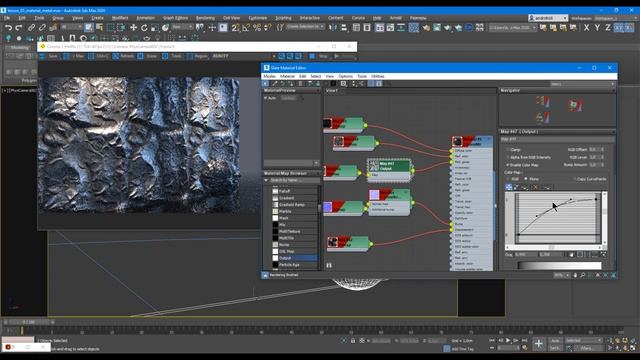Open the selection filter dropdown in main toolbar
This screenshot has height=360, width=640.
pyautogui.click(x=71, y=27)
